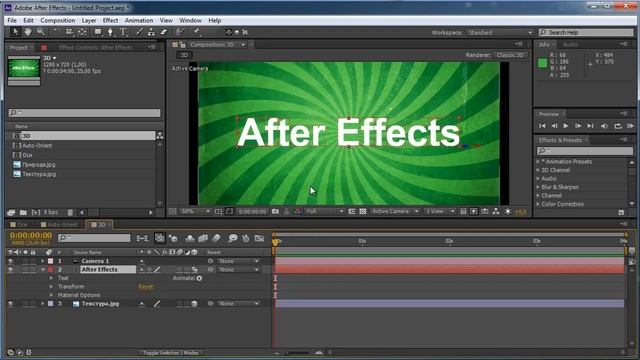Open show channel color icon in viewer
This screenshot has height=360, width=640.
(298, 211)
